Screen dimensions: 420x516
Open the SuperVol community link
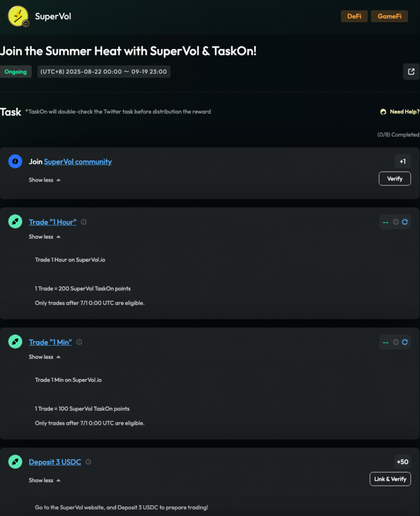tap(78, 162)
